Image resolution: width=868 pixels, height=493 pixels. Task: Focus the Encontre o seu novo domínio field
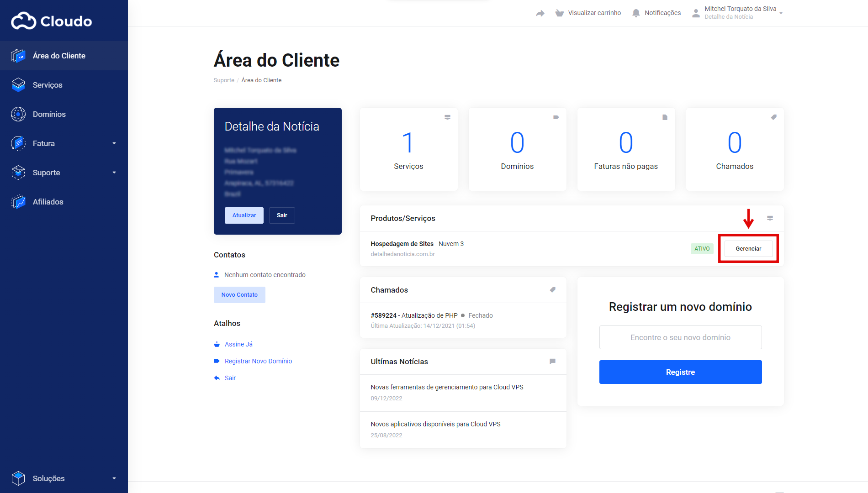click(x=680, y=337)
